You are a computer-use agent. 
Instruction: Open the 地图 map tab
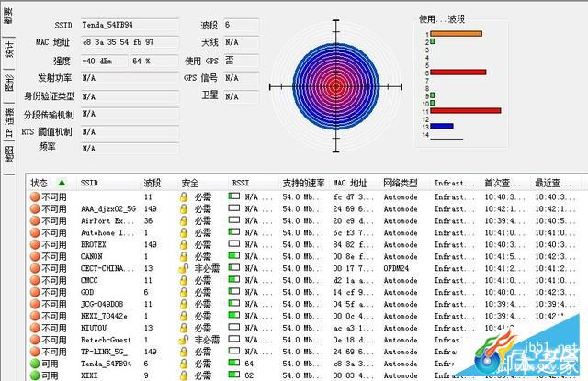[x=8, y=154]
